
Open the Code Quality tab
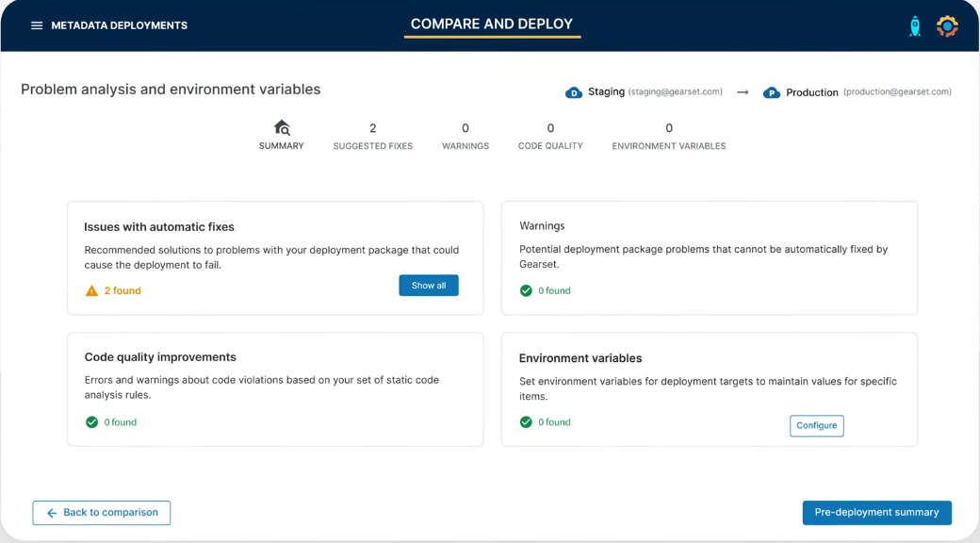pyautogui.click(x=550, y=137)
